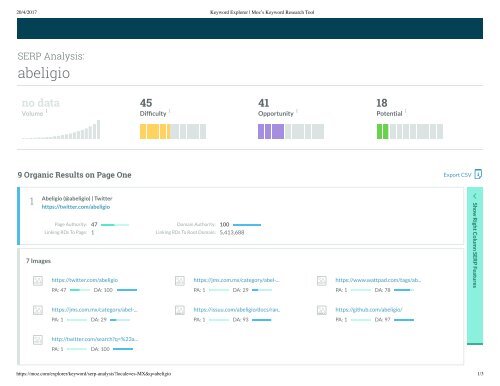Click the keyword 'abeligio' title
The width and height of the screenshot is (500, 386).
(x=44, y=73)
